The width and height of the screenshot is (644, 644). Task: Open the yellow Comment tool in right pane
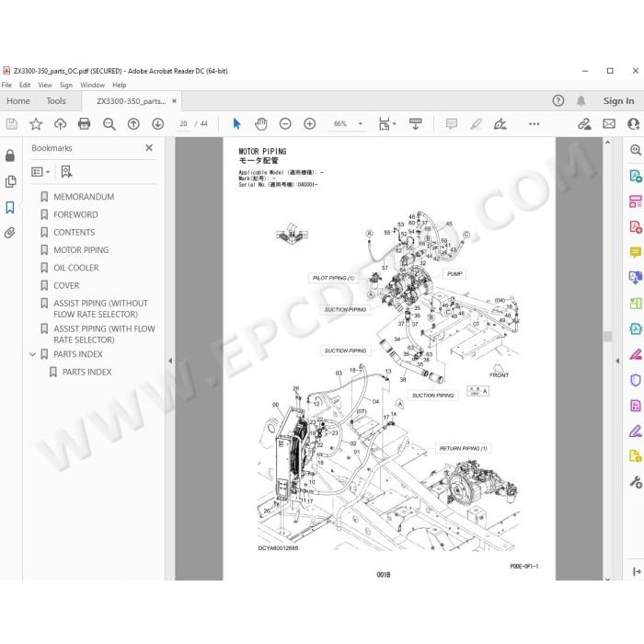(x=635, y=252)
